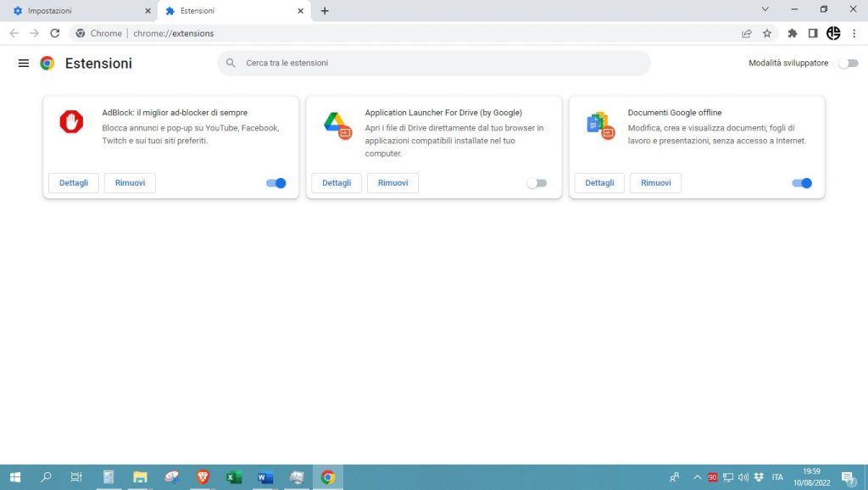Click Dettagli for AdBlock extension
This screenshot has height=490, width=868.
click(x=74, y=183)
